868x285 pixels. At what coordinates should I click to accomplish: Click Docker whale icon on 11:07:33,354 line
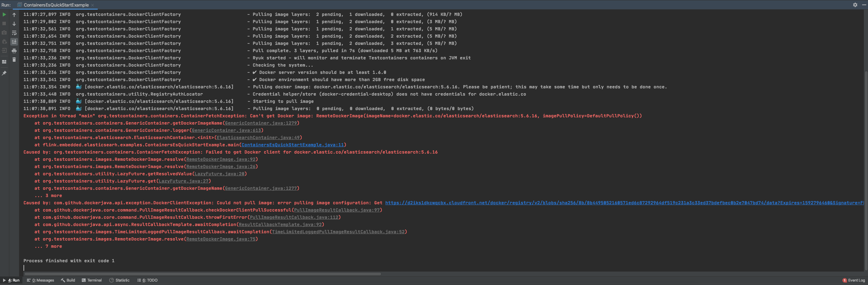click(79, 87)
